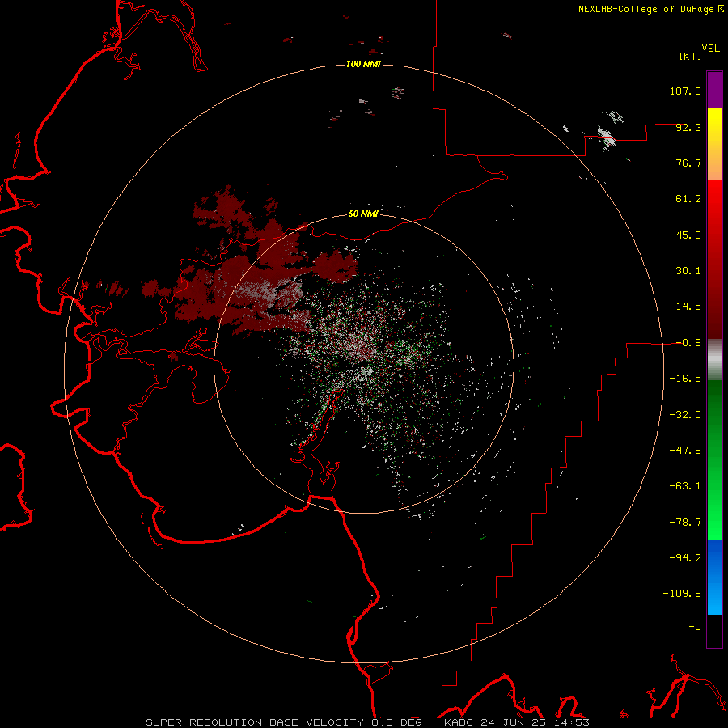Click the VEL legend title
This screenshot has height=728, width=728.
(x=710, y=49)
